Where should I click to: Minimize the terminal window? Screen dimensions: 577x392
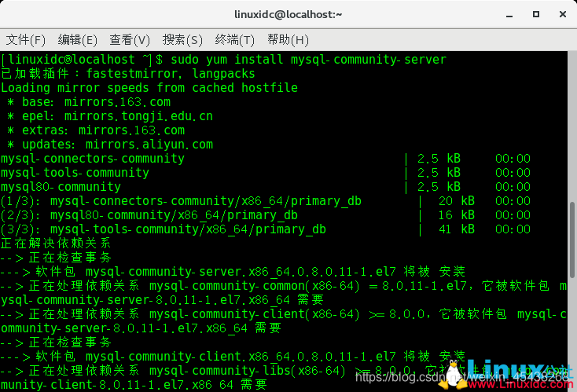[x=509, y=15]
